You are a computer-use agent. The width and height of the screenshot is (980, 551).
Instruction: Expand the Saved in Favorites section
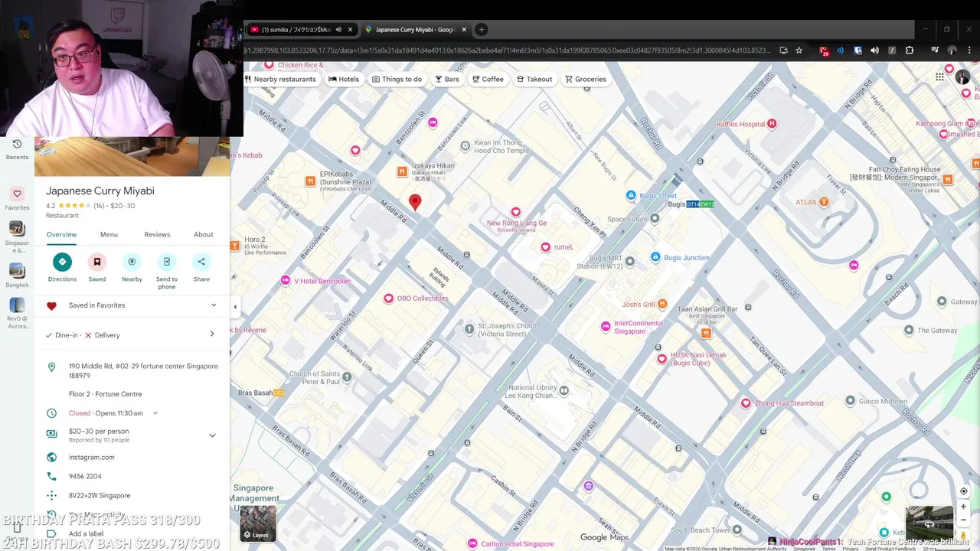click(x=214, y=305)
